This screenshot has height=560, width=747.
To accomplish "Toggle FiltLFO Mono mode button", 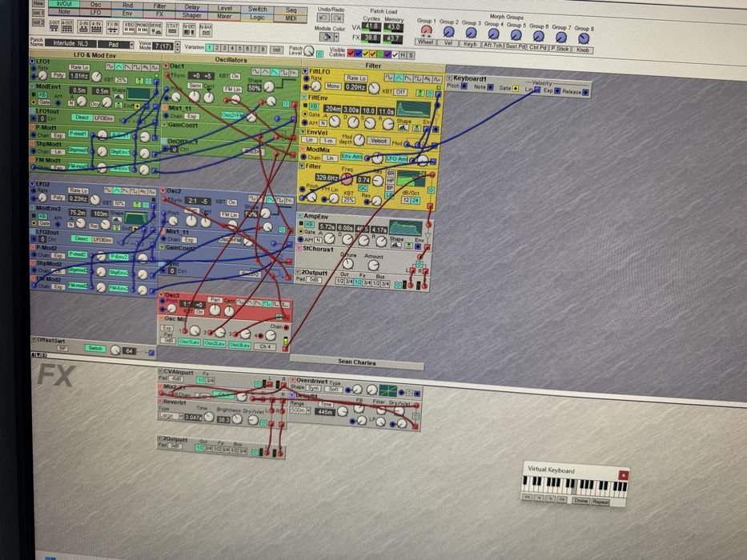I will click(333, 86).
